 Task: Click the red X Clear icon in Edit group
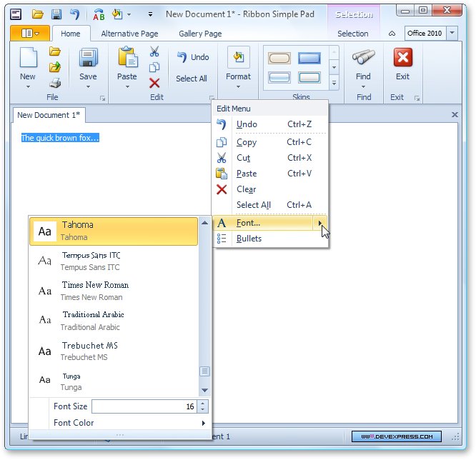pyautogui.click(x=154, y=83)
